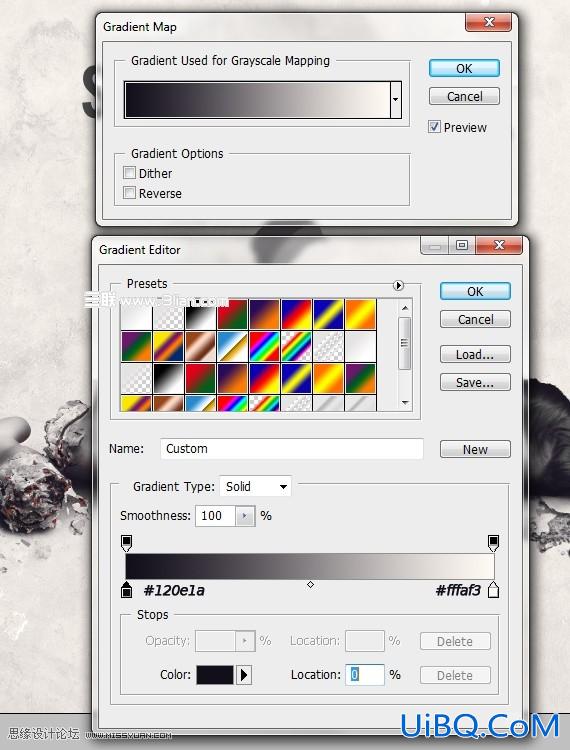570x750 pixels.
Task: Click OK in the Gradient Editor
Action: pos(475,291)
